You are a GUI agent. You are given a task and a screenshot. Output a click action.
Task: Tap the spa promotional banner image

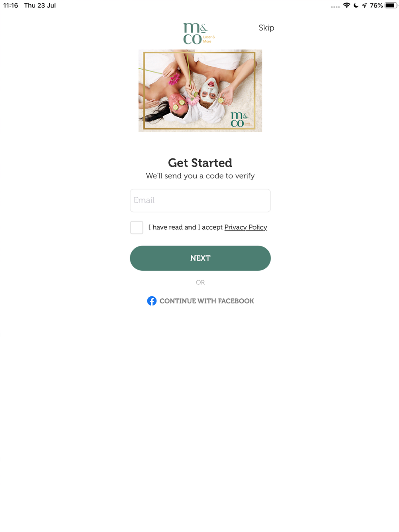[x=200, y=91]
